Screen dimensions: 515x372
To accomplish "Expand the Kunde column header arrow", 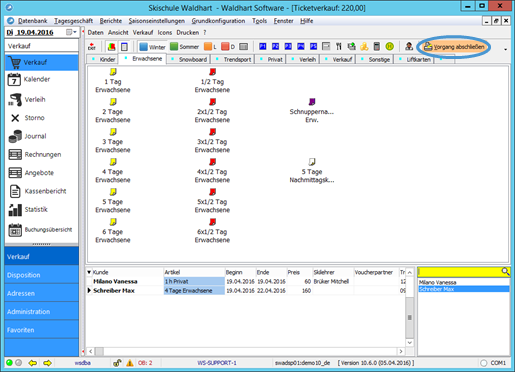I will (x=89, y=272).
